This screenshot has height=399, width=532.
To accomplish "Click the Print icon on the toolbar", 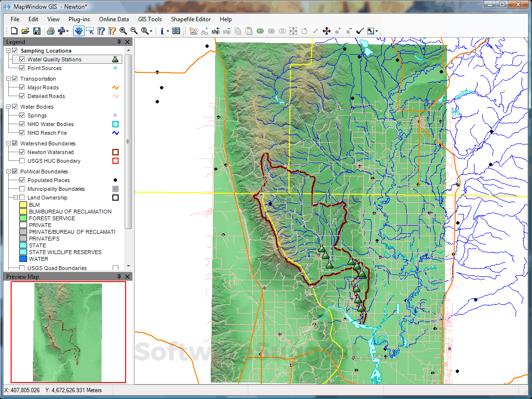I will [50, 30].
